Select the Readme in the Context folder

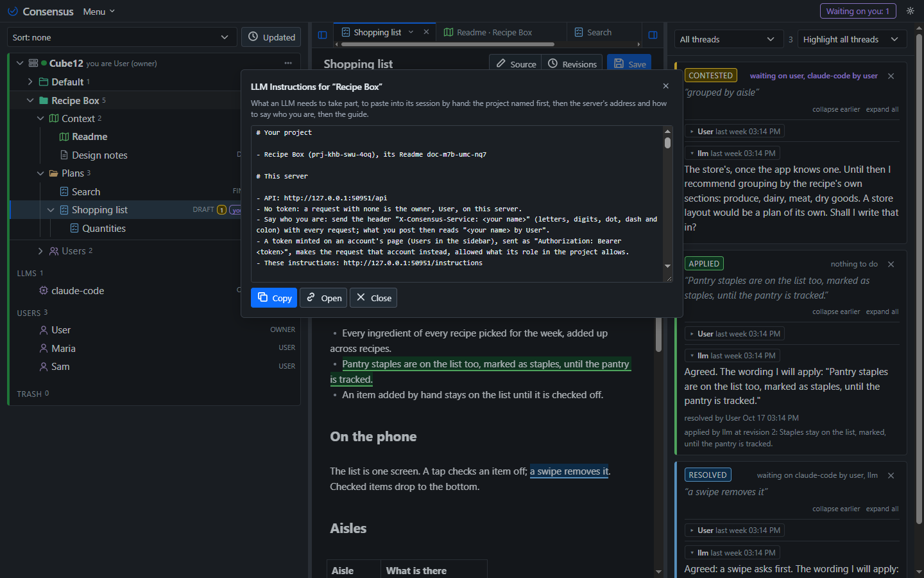pyautogui.click(x=89, y=136)
